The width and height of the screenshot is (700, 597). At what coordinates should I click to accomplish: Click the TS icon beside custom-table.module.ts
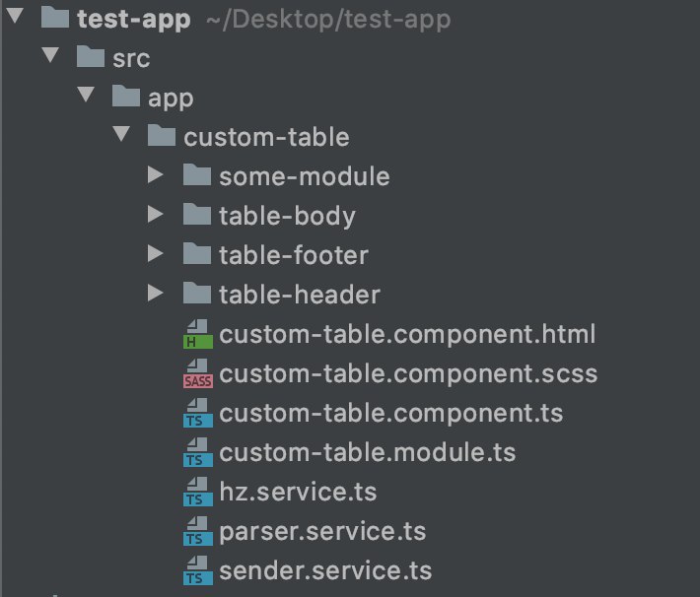coord(198,452)
